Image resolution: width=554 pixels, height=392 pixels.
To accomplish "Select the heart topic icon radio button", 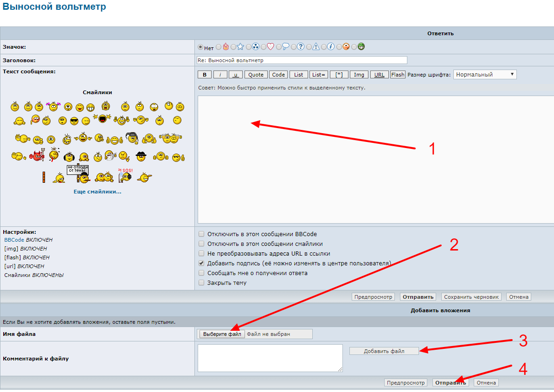I will pos(264,47).
